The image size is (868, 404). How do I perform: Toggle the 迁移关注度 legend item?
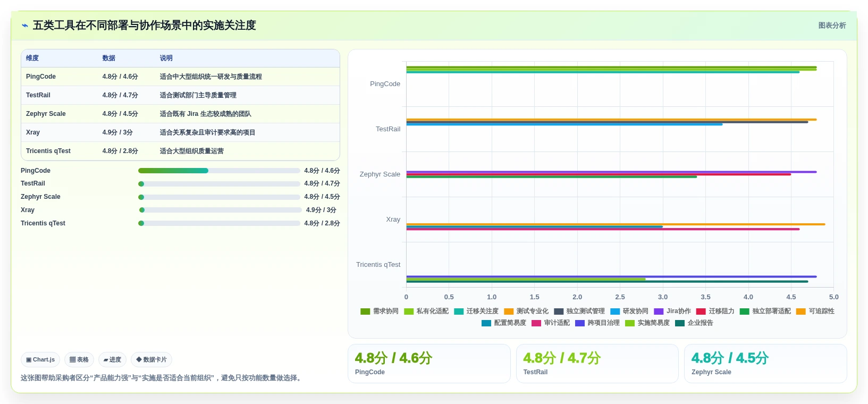pyautogui.click(x=476, y=312)
